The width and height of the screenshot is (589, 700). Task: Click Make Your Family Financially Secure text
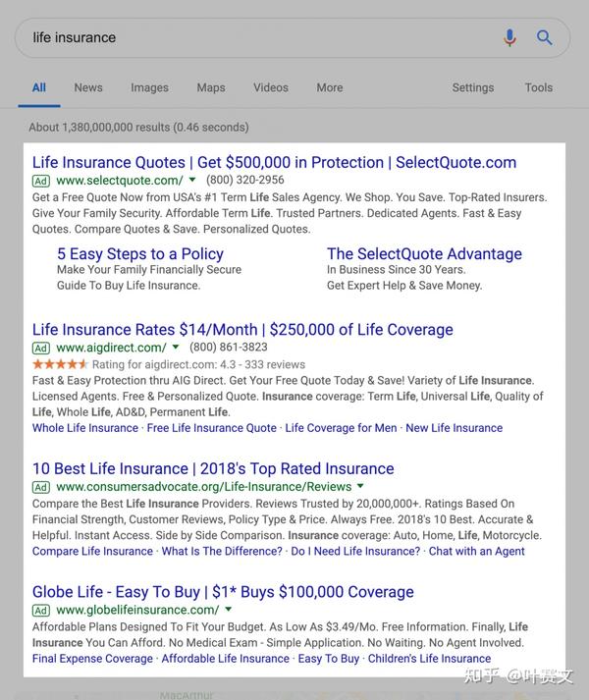click(x=149, y=270)
